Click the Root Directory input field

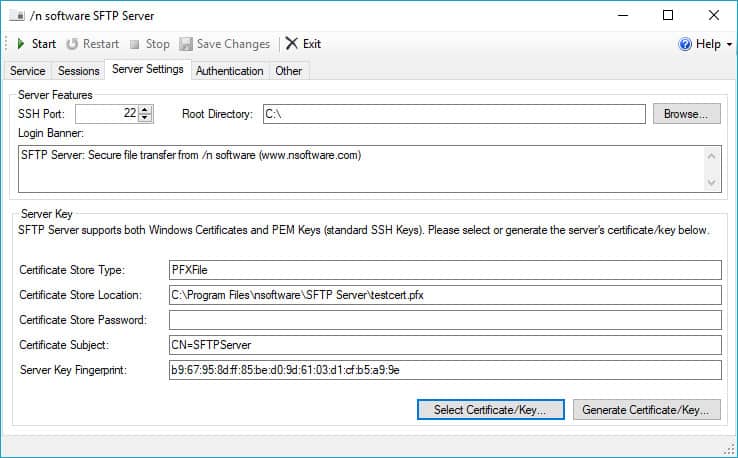click(454, 114)
